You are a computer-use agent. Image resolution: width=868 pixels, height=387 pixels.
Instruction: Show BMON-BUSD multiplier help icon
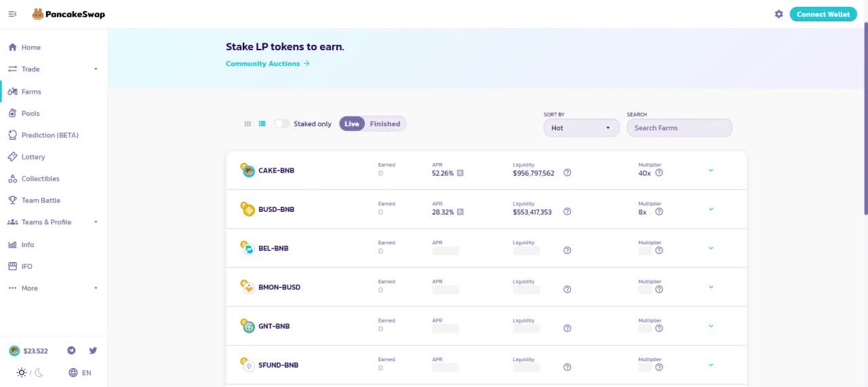pos(659,289)
